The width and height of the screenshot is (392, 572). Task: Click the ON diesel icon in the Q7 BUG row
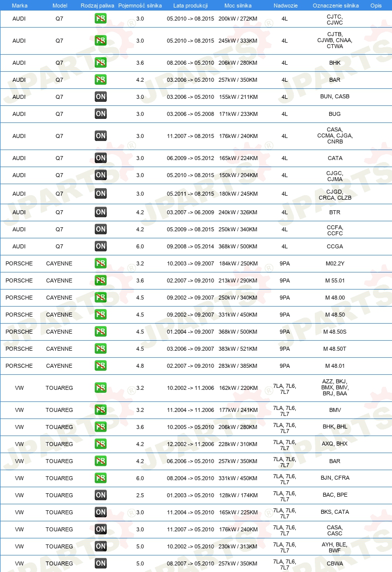pos(101,114)
